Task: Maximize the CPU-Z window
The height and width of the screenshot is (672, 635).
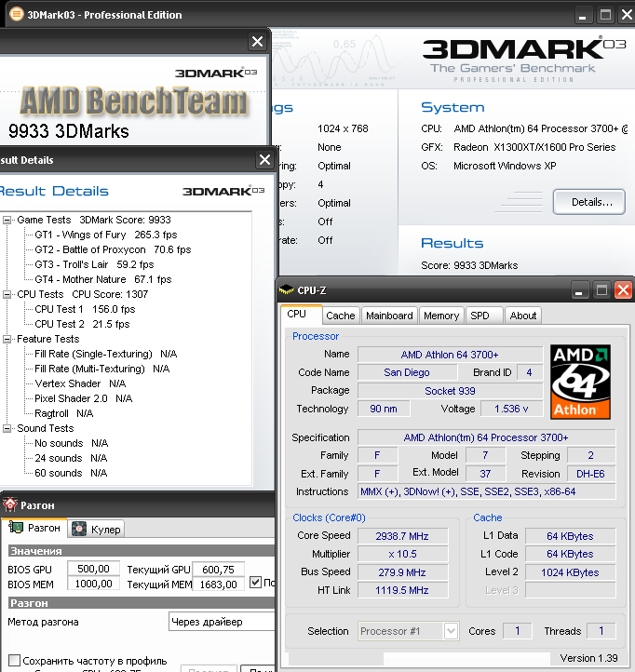Action: point(601,290)
